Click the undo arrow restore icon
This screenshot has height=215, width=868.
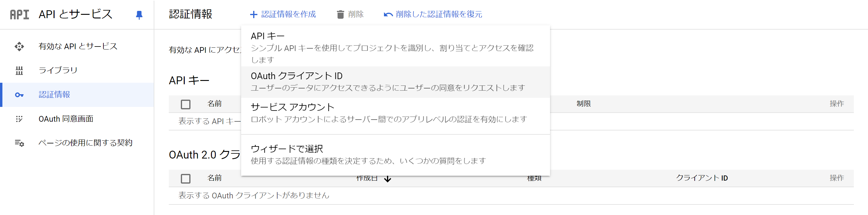click(x=388, y=14)
